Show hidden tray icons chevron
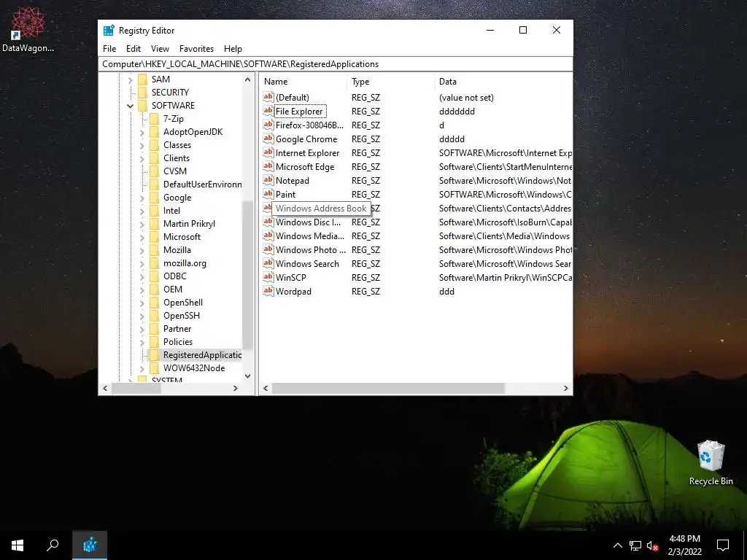Viewport: 747px width, 560px height. coord(617,545)
